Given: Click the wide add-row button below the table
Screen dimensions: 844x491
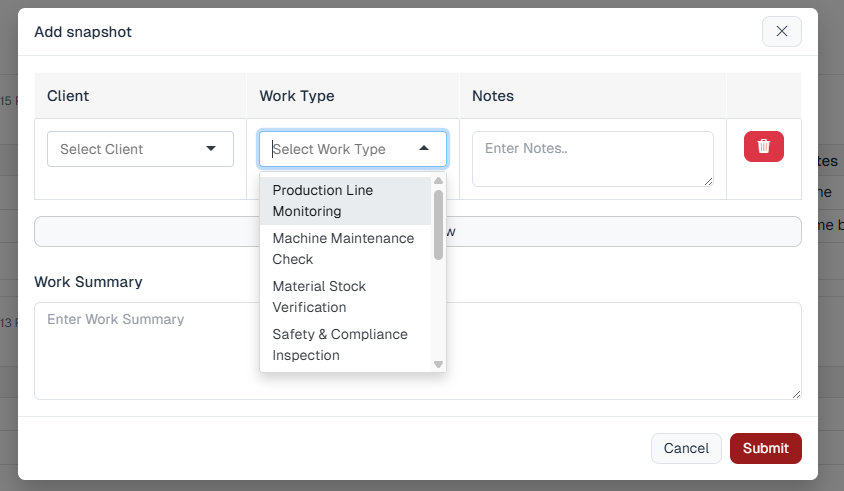Looking at the screenshot, I should (620, 231).
